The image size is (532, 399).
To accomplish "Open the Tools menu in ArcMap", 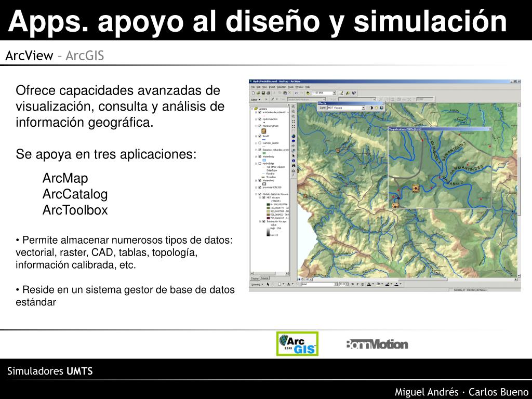I will 291,87.
